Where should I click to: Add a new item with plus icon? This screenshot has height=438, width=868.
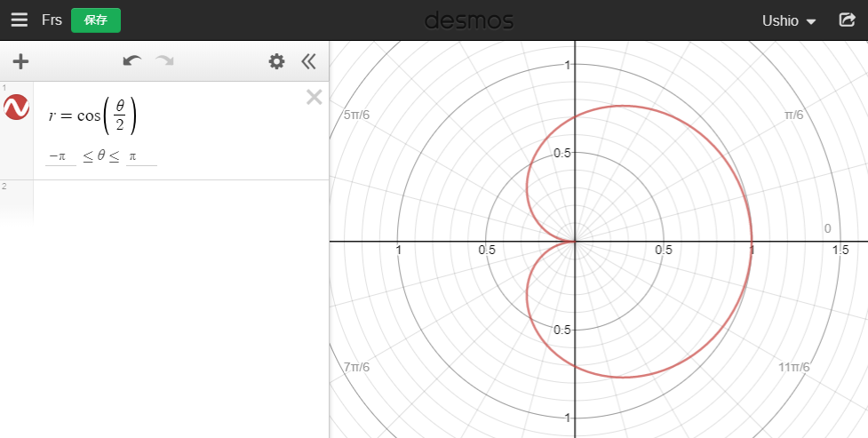20,61
